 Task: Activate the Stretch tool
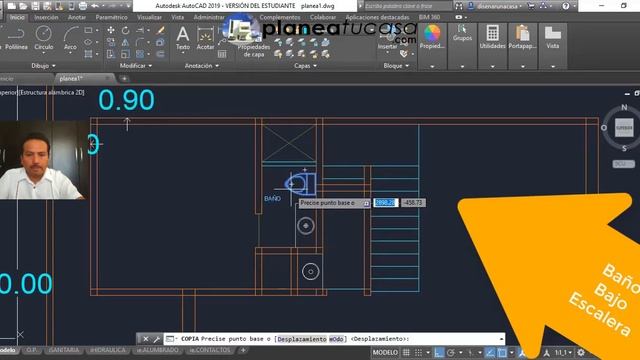click(111, 54)
